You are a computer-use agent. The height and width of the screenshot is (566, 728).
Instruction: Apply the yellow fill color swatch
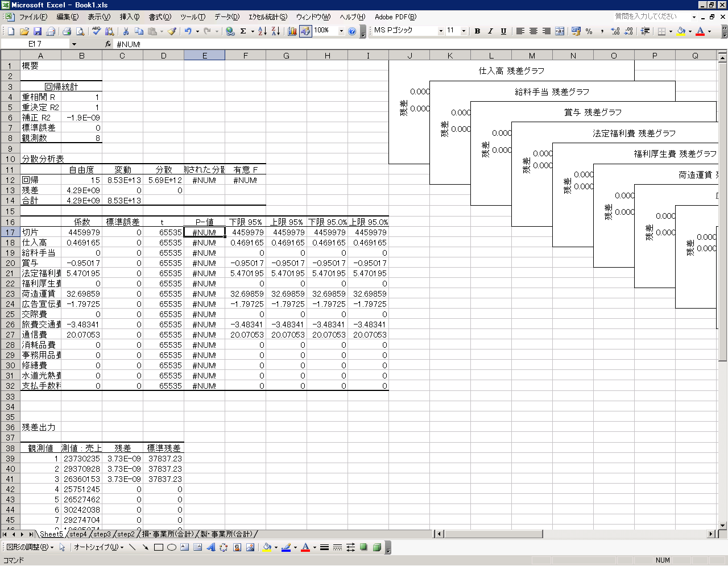(x=681, y=31)
